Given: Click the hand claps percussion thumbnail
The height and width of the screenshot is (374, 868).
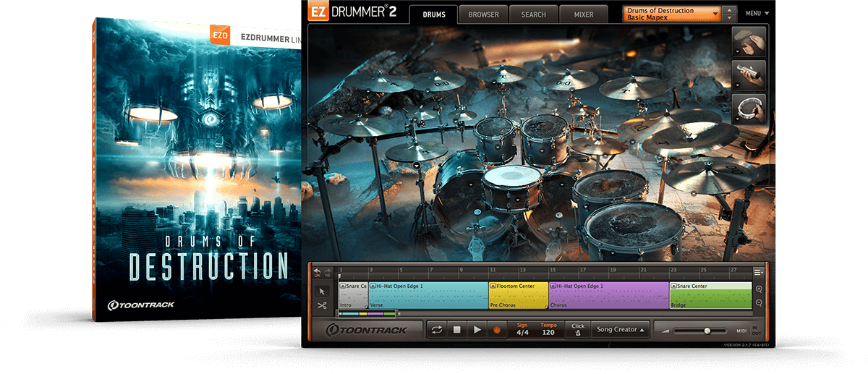Looking at the screenshot, I should coord(749,42).
